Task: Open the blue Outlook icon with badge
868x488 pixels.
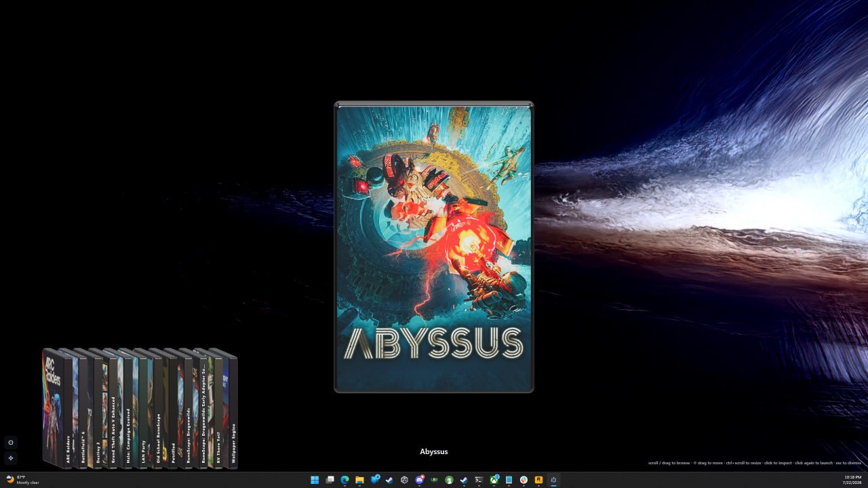Action: point(374,480)
